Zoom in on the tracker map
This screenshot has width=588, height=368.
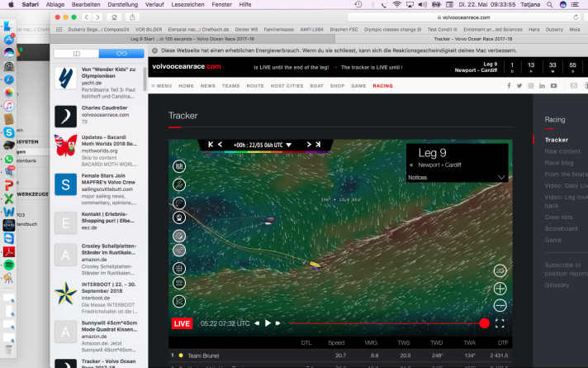coord(500,288)
